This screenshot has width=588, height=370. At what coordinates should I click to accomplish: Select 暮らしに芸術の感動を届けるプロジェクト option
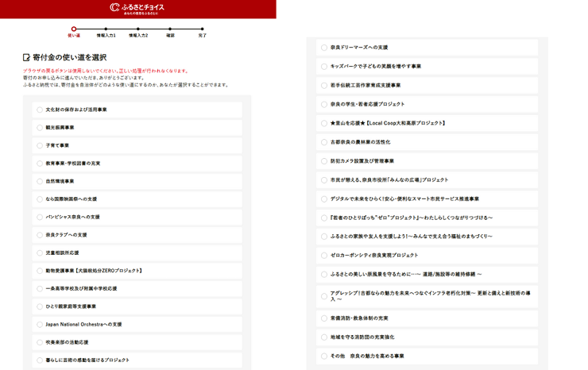point(40,360)
